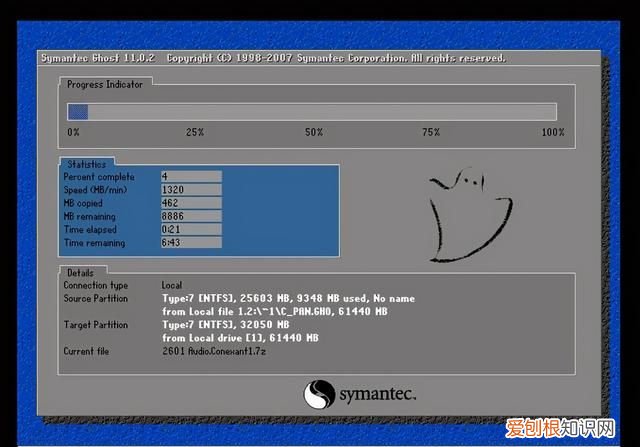Viewport: 640px width, 447px height.
Task: Click the Symantec circular logo icon
Action: (x=319, y=393)
